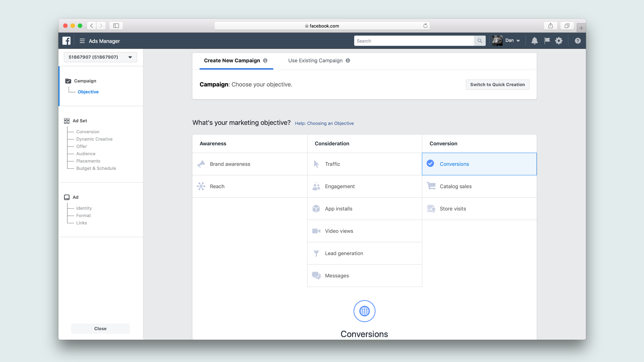Screen dimensions: 644x362
Task: Open the settings gear icon
Action: [559, 41]
